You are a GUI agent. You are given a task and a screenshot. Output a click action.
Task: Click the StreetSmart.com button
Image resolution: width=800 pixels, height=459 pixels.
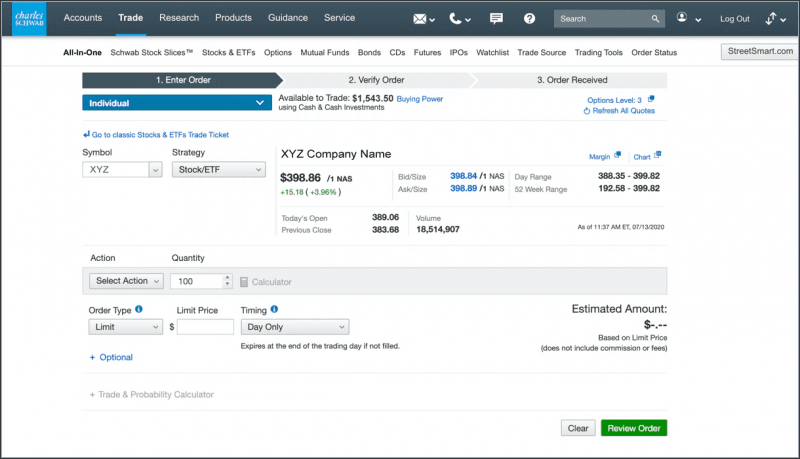click(x=760, y=51)
